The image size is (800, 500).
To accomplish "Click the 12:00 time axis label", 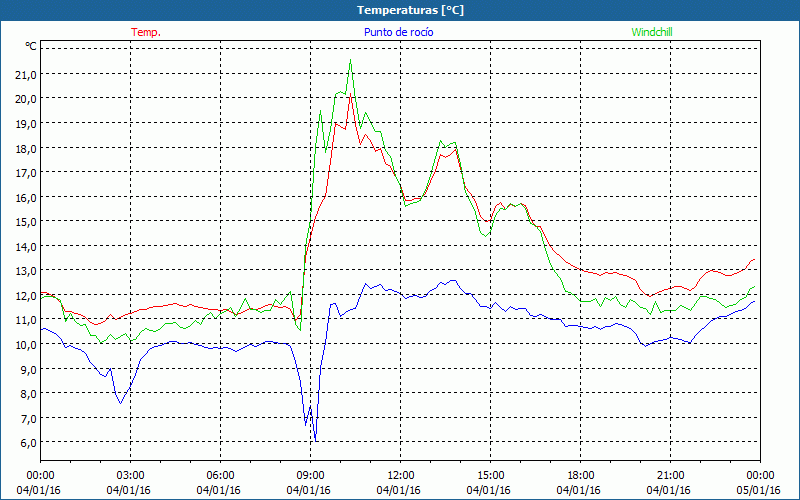I will (x=401, y=476).
